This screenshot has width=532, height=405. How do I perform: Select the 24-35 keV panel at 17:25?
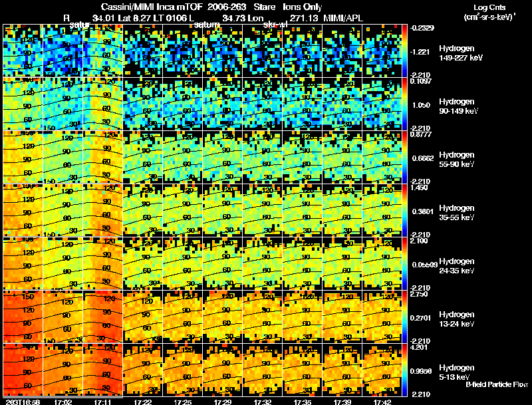click(183, 263)
